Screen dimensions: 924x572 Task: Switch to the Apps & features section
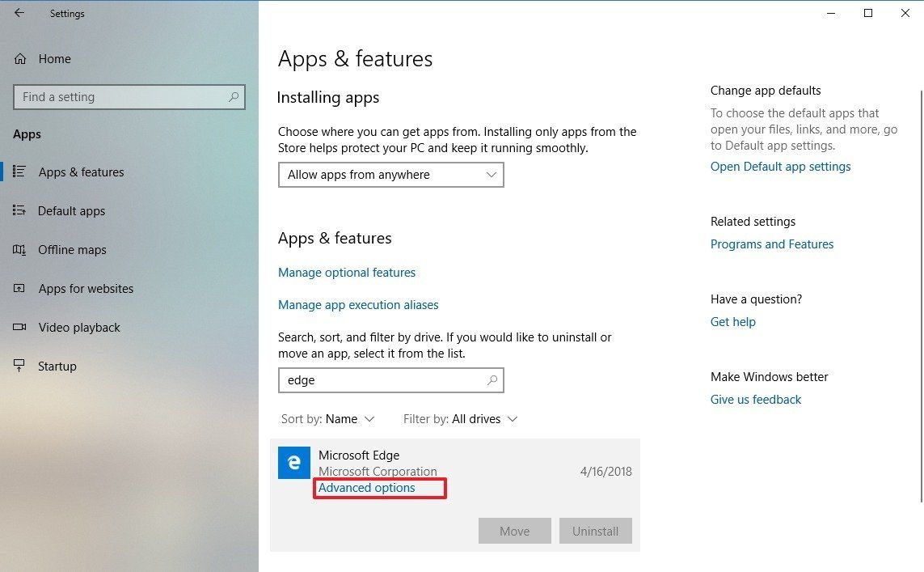click(81, 172)
